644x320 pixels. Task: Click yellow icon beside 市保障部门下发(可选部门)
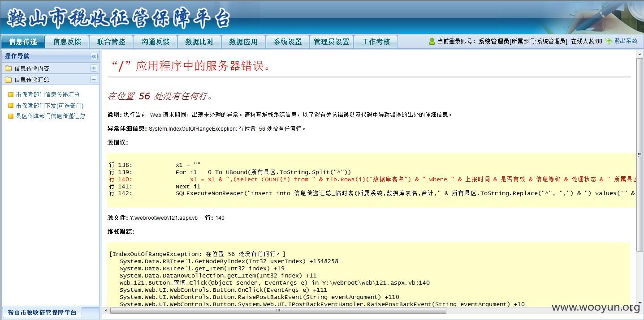[x=11, y=106]
